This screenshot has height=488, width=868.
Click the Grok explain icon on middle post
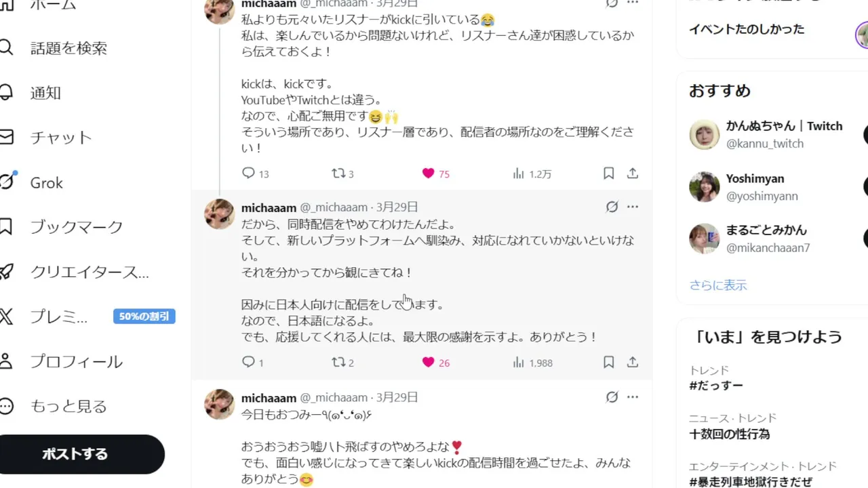[x=612, y=207]
